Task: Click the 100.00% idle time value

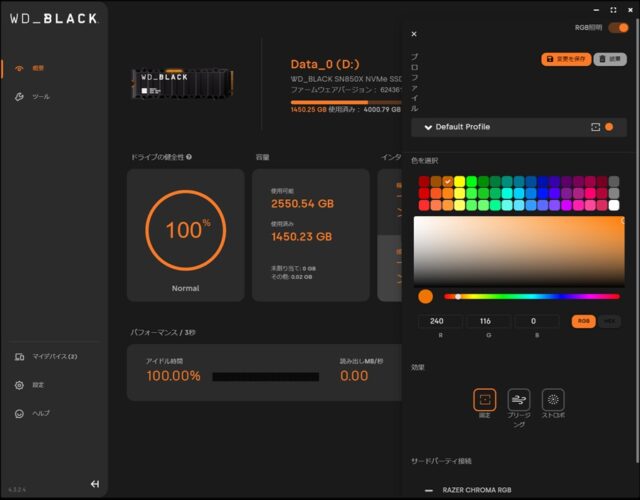Action: point(173,376)
